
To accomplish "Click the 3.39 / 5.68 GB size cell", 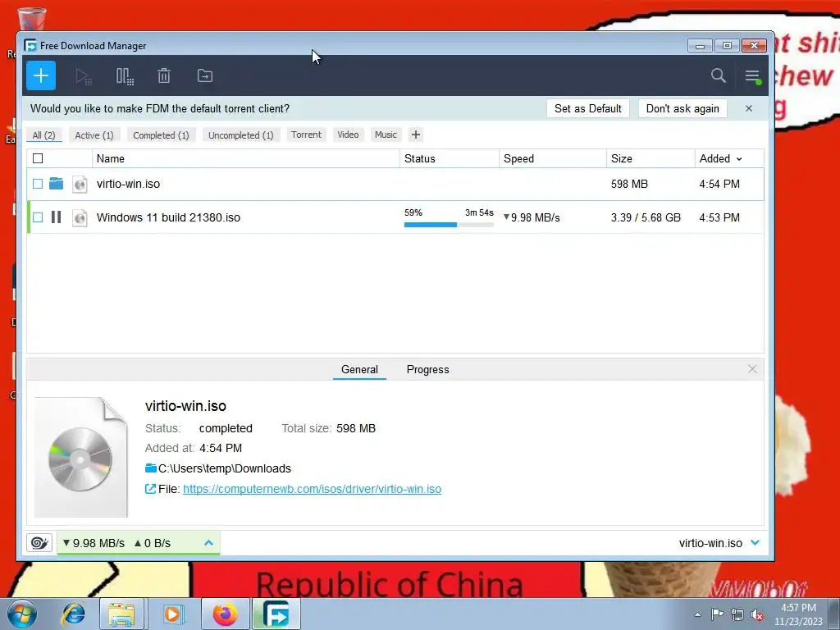I will tap(646, 217).
